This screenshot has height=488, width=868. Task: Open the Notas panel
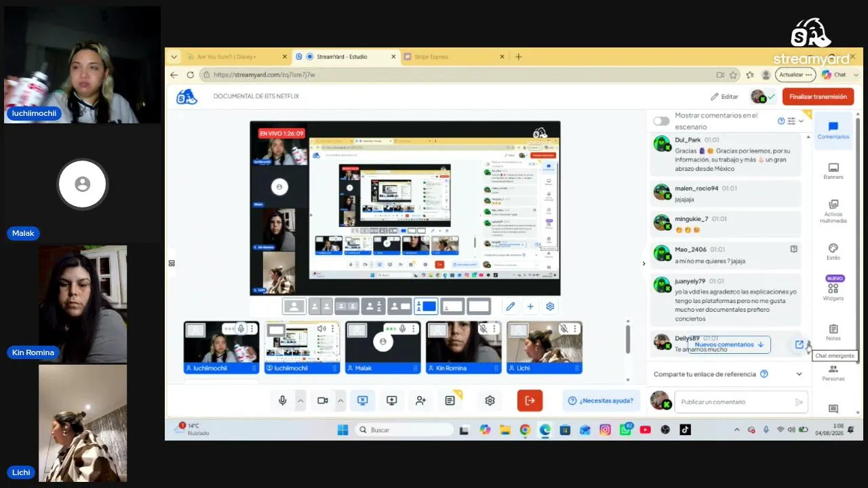pos(833,332)
